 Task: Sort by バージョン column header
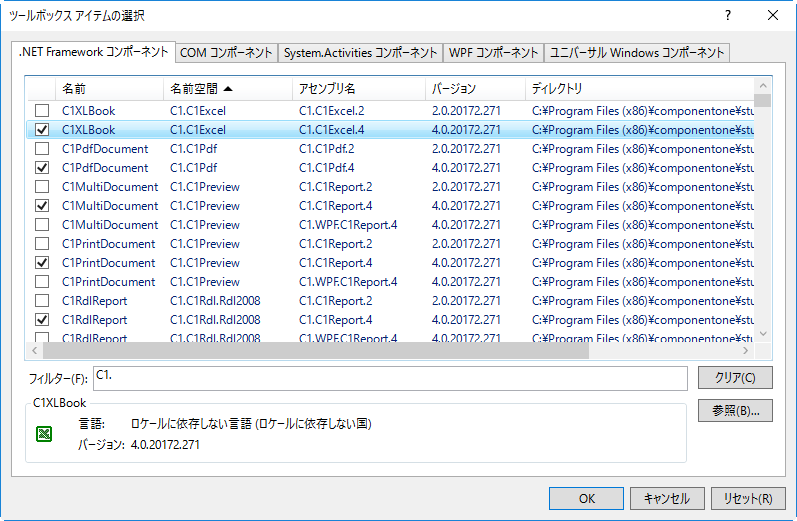[x=475, y=88]
